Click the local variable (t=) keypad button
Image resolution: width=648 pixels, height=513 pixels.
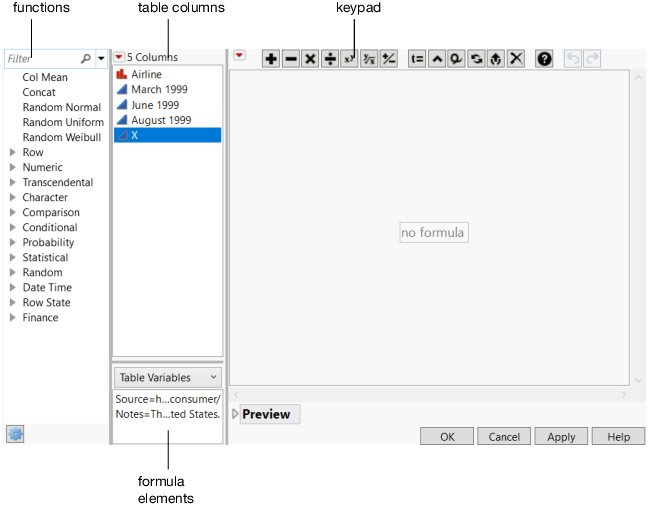pyautogui.click(x=417, y=59)
